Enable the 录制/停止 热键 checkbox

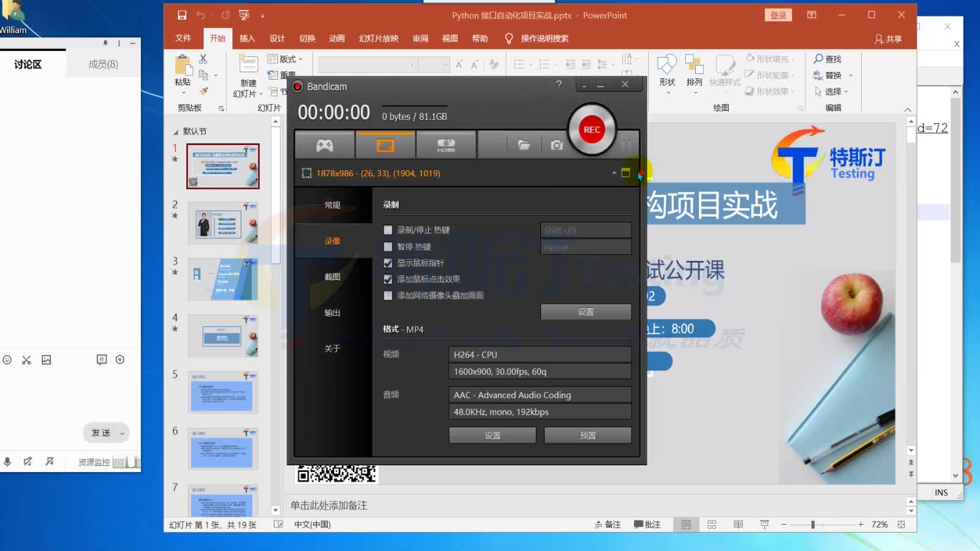pyautogui.click(x=388, y=230)
